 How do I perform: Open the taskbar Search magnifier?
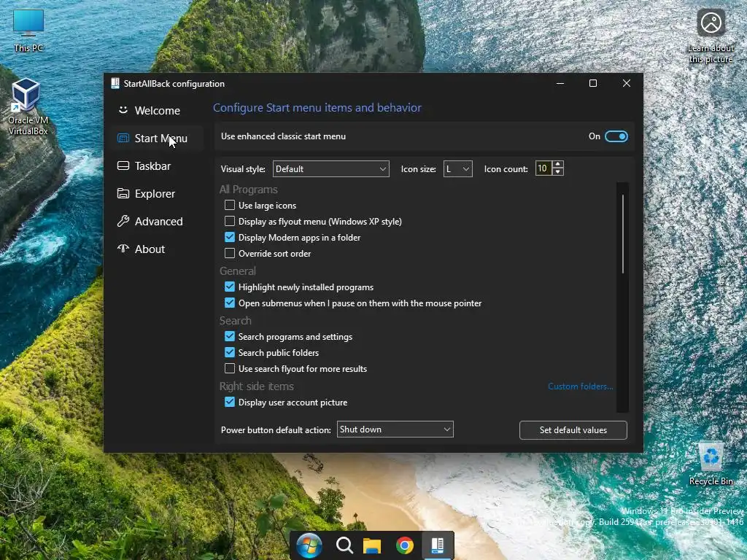click(x=344, y=545)
